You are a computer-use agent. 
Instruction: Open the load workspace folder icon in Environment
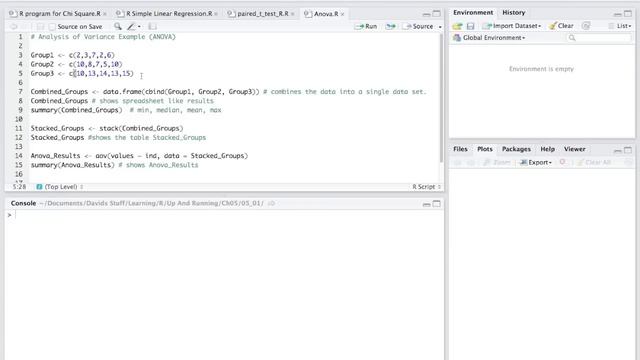click(457, 26)
